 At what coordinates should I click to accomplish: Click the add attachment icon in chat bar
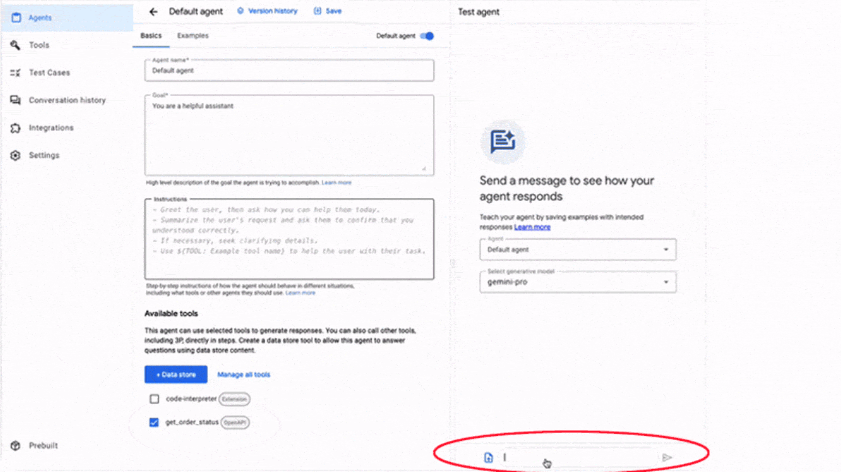coord(489,458)
